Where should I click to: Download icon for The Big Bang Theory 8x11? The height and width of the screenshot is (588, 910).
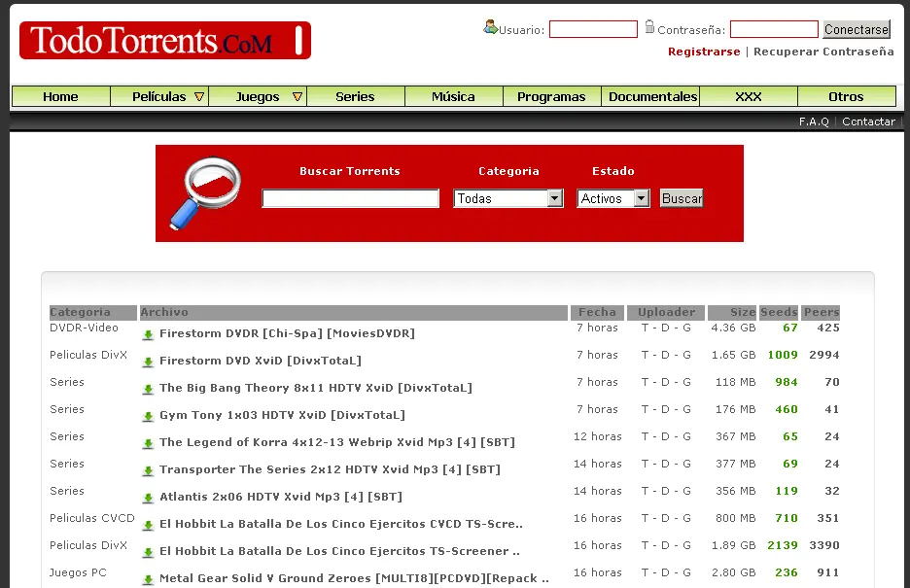[148, 389]
